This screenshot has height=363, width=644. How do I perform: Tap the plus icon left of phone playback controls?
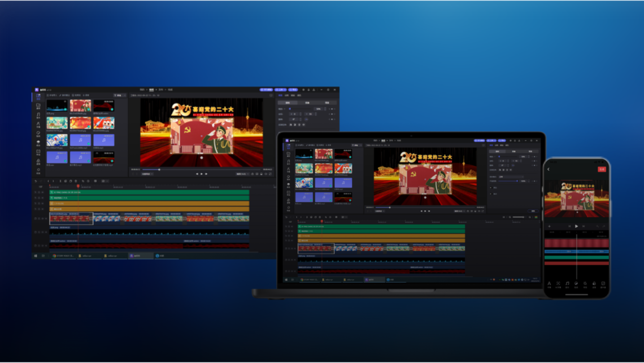(549, 226)
